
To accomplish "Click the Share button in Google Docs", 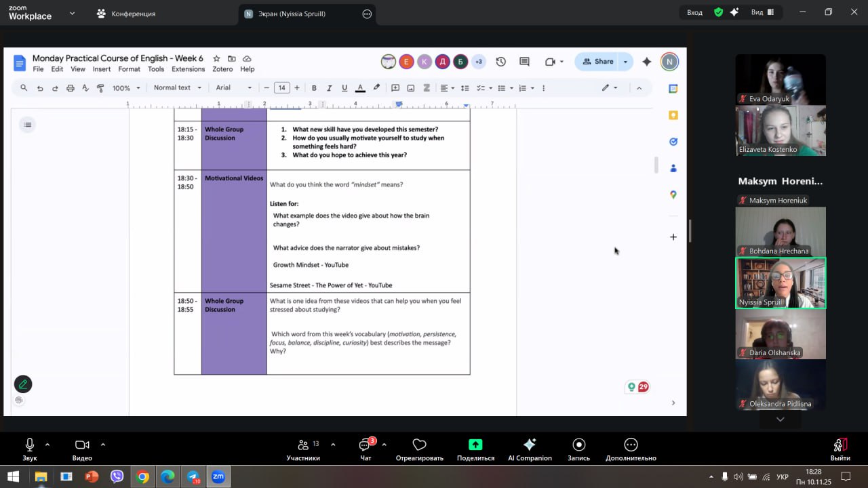I will (597, 62).
